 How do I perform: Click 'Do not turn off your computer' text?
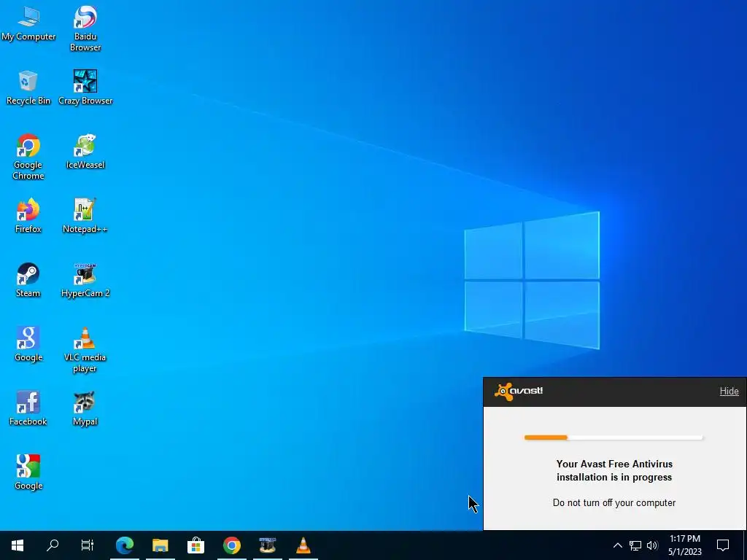pos(614,503)
